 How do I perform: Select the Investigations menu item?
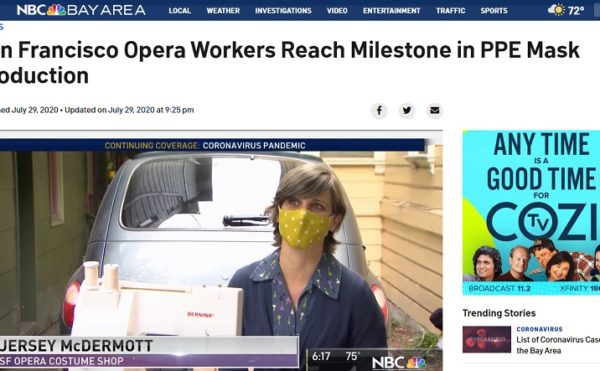[283, 11]
